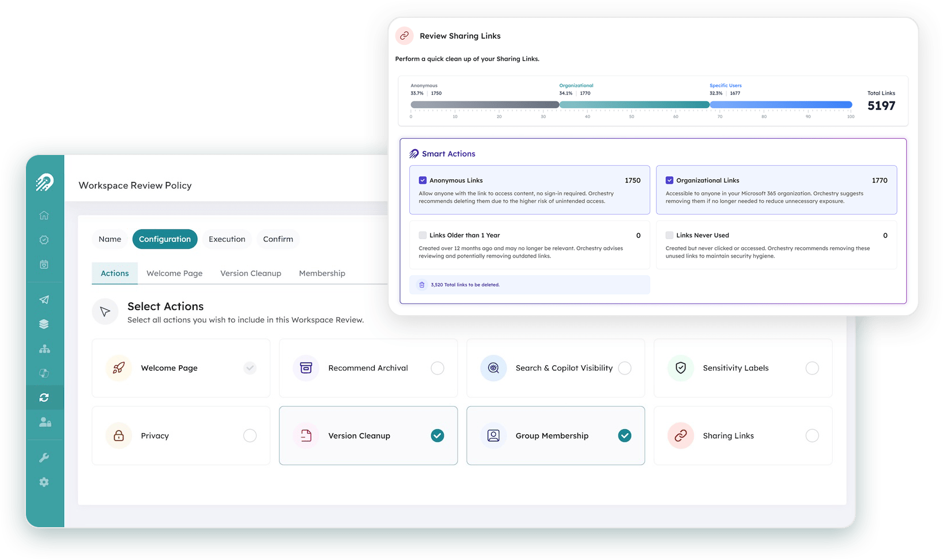The width and height of the screenshot is (943, 560).
Task: Switch to the Execution tab
Action: 227,239
